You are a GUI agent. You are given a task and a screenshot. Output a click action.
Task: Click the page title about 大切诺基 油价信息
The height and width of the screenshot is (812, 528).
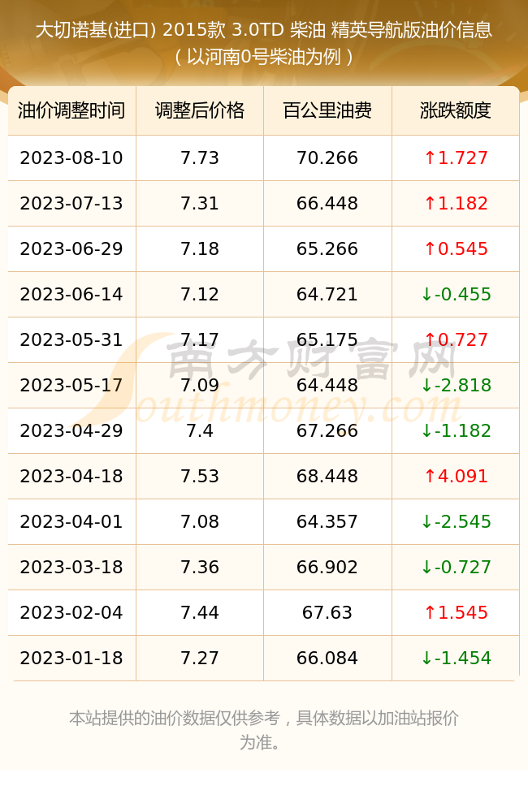[x=264, y=43]
